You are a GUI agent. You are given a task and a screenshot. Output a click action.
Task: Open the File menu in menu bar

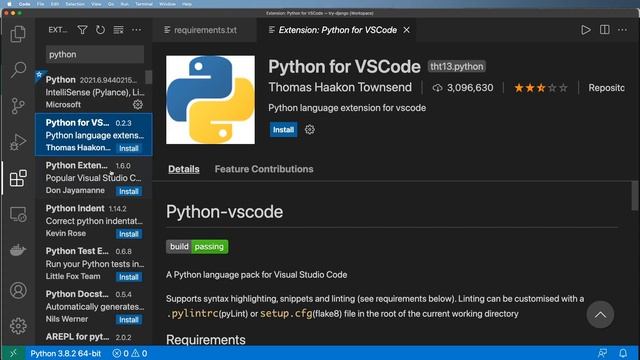(40, 4)
